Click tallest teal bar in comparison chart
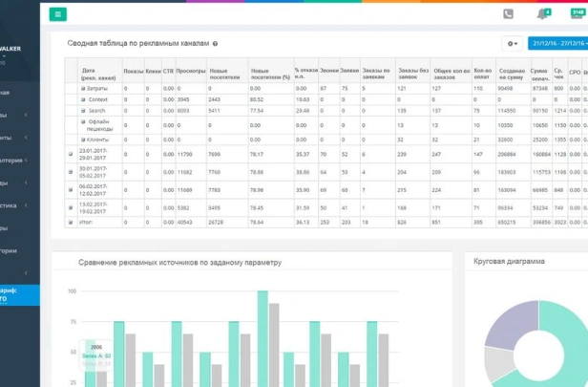Screen dimensions: 588x387 coord(262,339)
